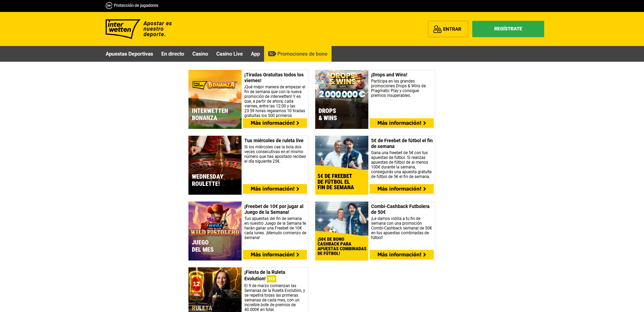Open the Protección de jugadores link
This screenshot has width=644, height=312.
pos(136,5)
